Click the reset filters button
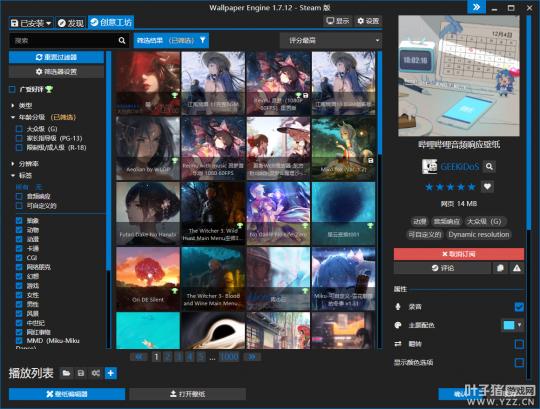 (56, 57)
